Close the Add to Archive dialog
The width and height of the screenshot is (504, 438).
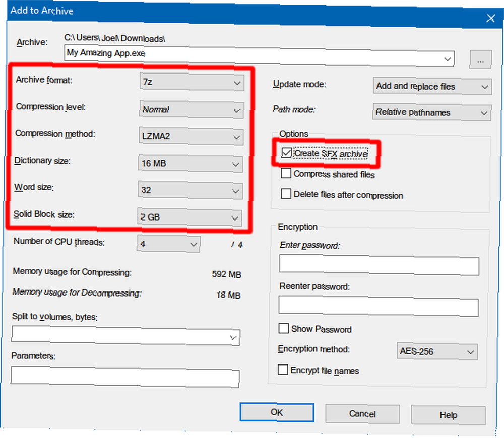point(490,18)
